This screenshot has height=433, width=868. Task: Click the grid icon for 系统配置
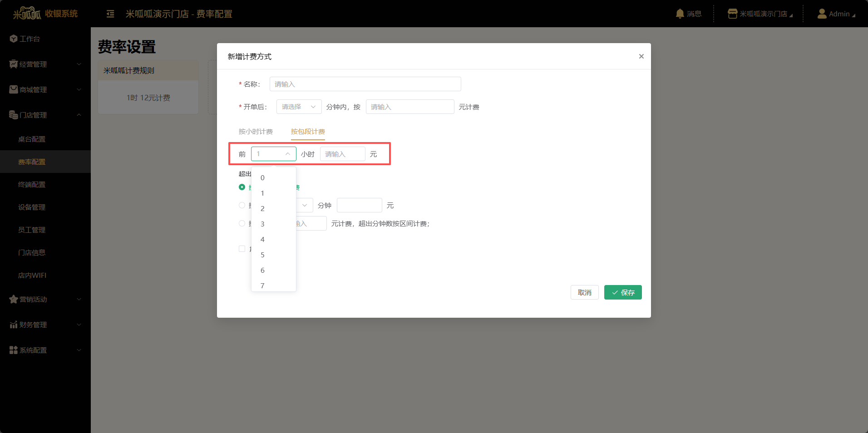pos(14,350)
